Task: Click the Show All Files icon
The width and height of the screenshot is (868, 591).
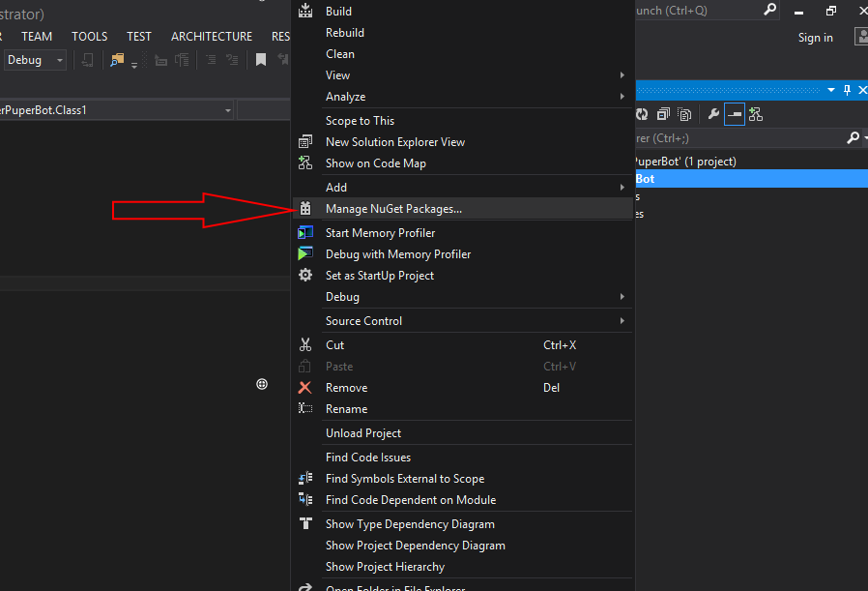Action: point(686,114)
